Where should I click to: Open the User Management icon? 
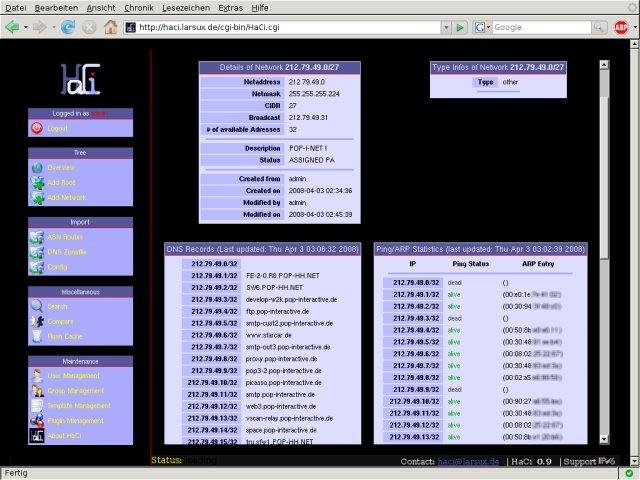(37, 376)
